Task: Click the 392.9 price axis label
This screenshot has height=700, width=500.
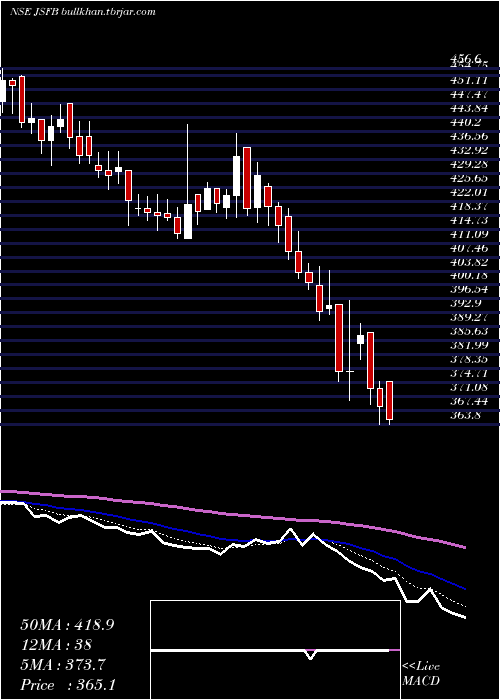Action: click(465, 304)
